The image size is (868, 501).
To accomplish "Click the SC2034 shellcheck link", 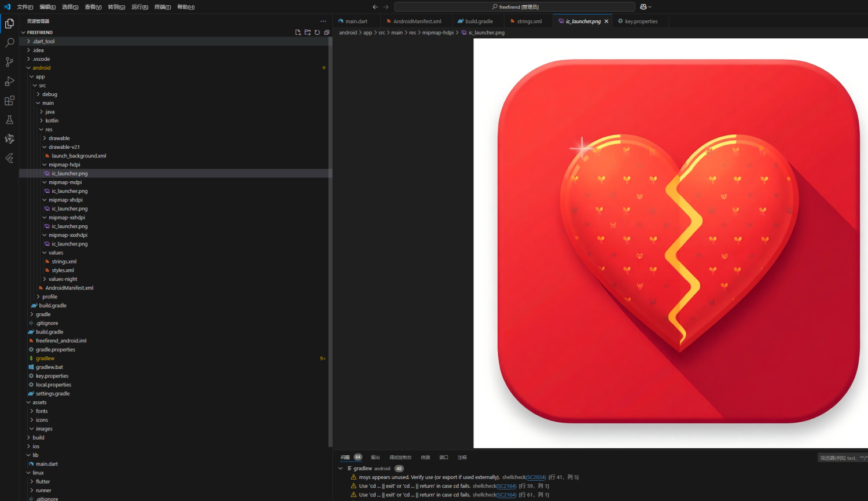I will 536,477.
